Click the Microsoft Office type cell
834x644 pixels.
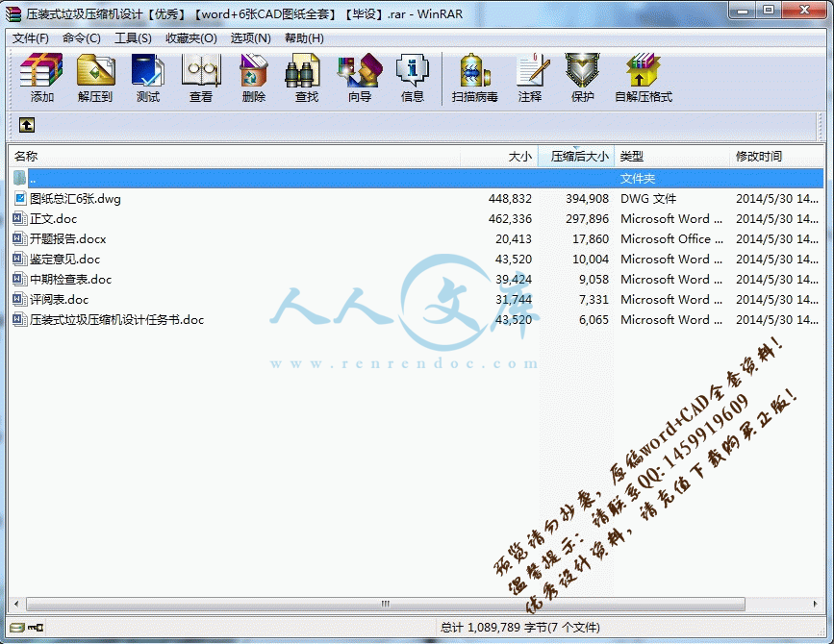tap(671, 239)
